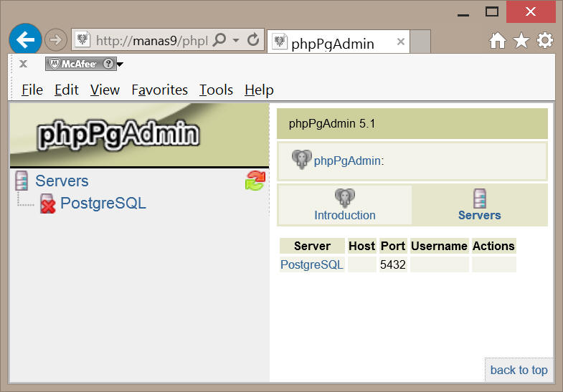The height and width of the screenshot is (392, 563).
Task: Click elephant icon beside phpPgAdmin breadcrumb
Action: click(302, 159)
